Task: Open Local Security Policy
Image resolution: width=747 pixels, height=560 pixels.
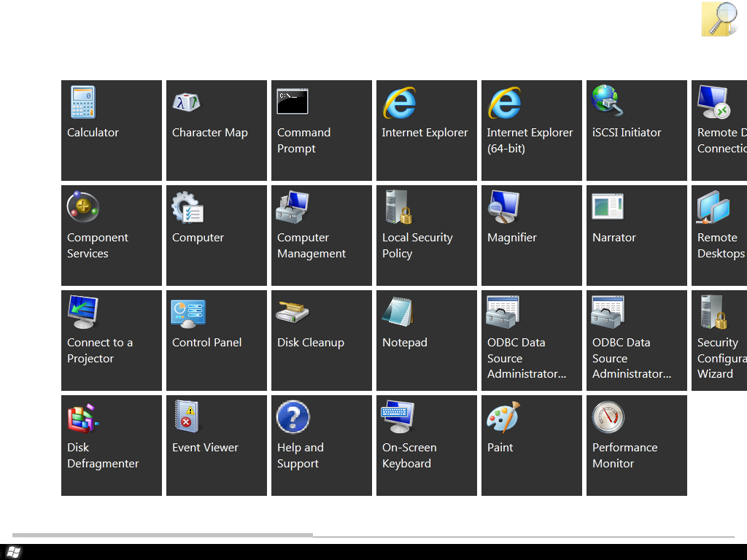Action: [427, 236]
